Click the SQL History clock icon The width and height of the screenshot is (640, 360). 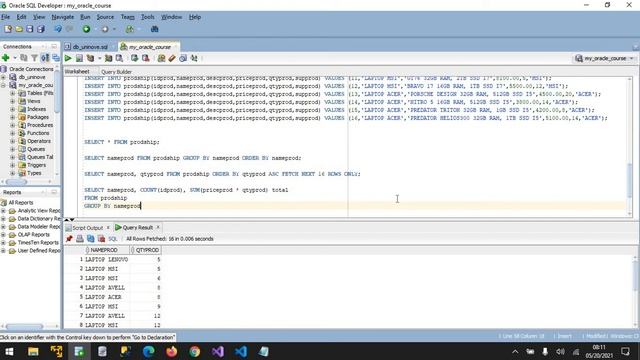click(x=183, y=58)
